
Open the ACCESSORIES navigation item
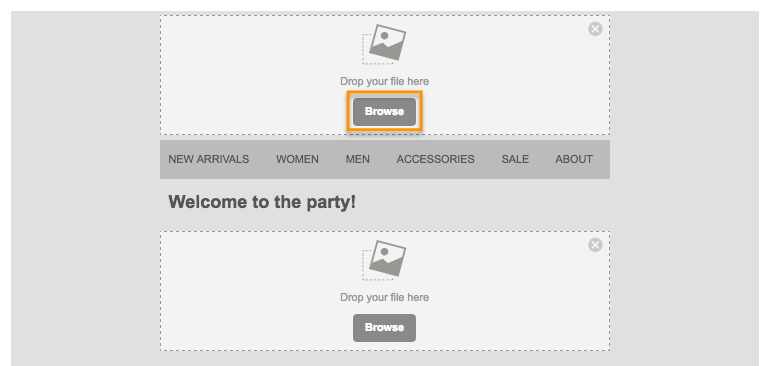pos(436,159)
